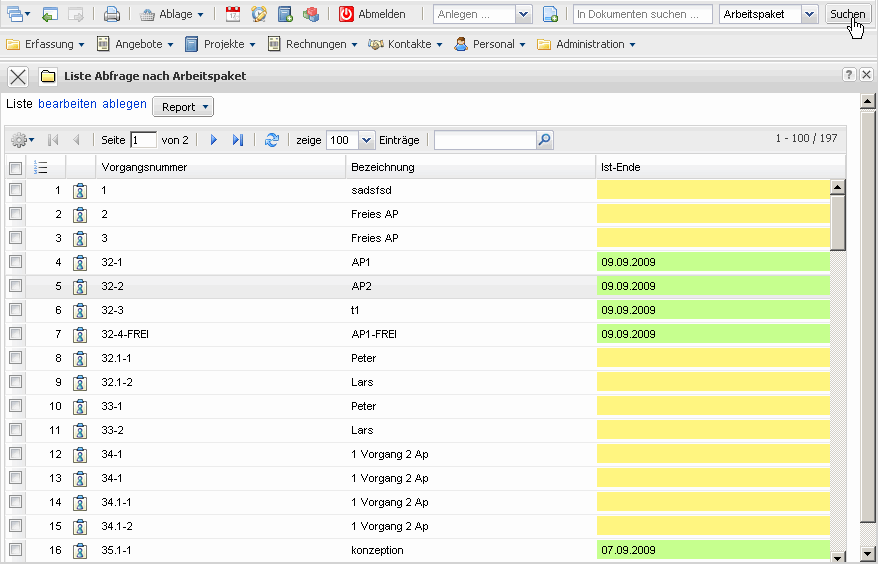The width and height of the screenshot is (878, 564).
Task: Open the entries-per-page dropdown showing 100
Action: pos(365,140)
